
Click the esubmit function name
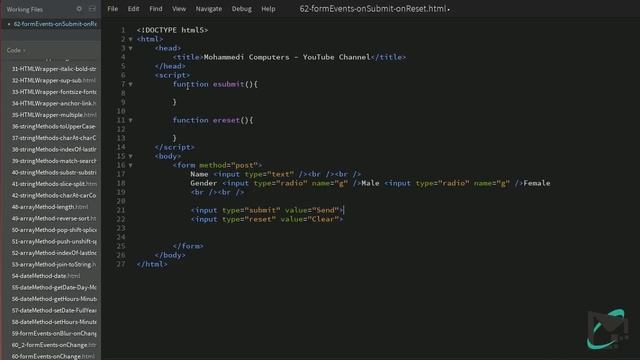(x=228, y=84)
